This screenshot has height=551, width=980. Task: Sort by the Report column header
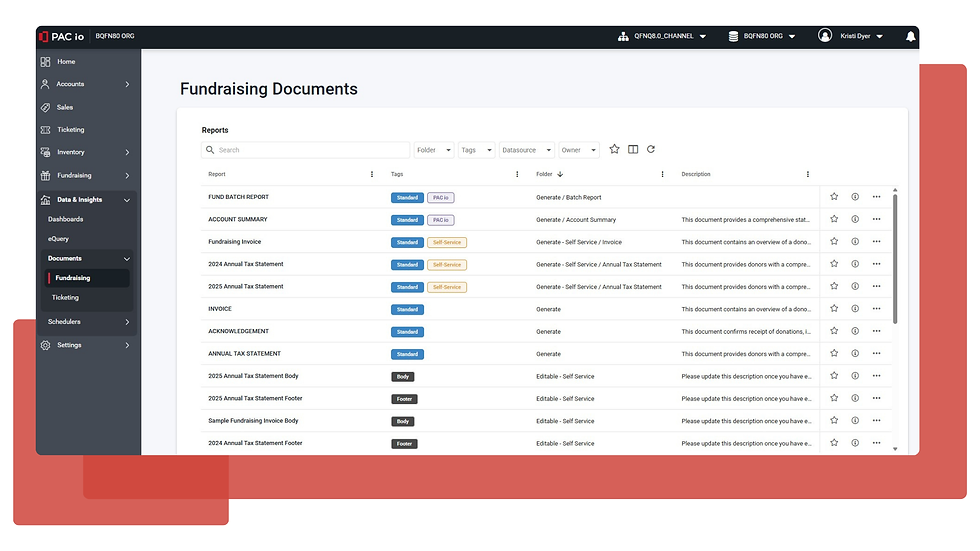[x=217, y=174]
